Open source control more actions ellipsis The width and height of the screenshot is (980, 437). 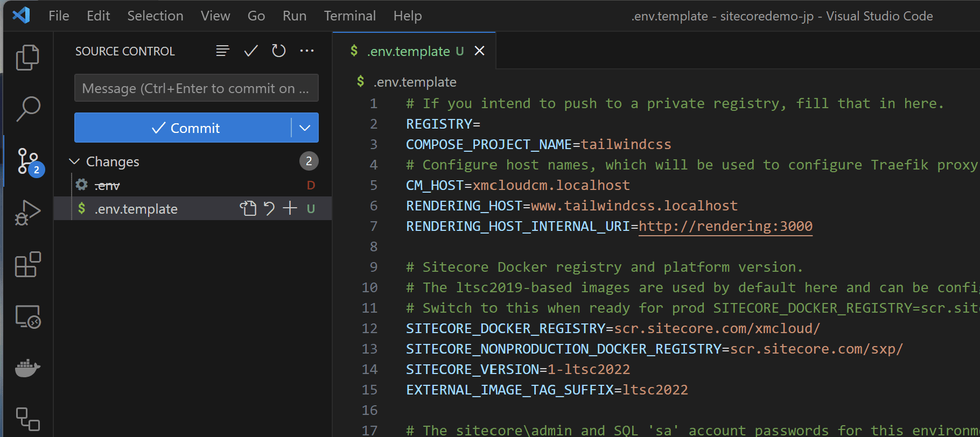(x=307, y=51)
